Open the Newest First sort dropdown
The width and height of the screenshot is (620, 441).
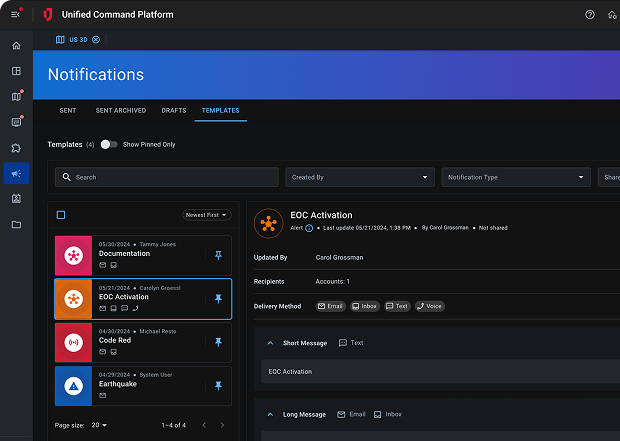point(207,215)
